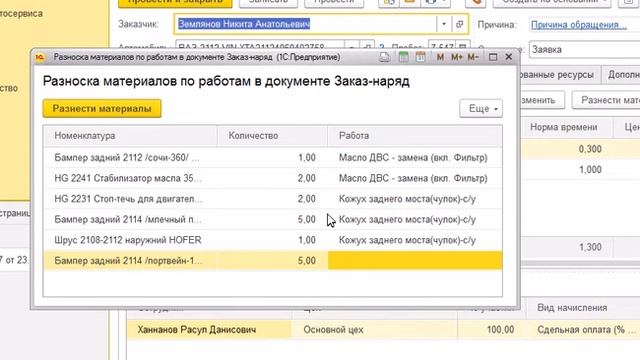
Task: Click the Заказчик field with Землянов Никита Анатольевич
Action: pyautogui.click(x=305, y=24)
